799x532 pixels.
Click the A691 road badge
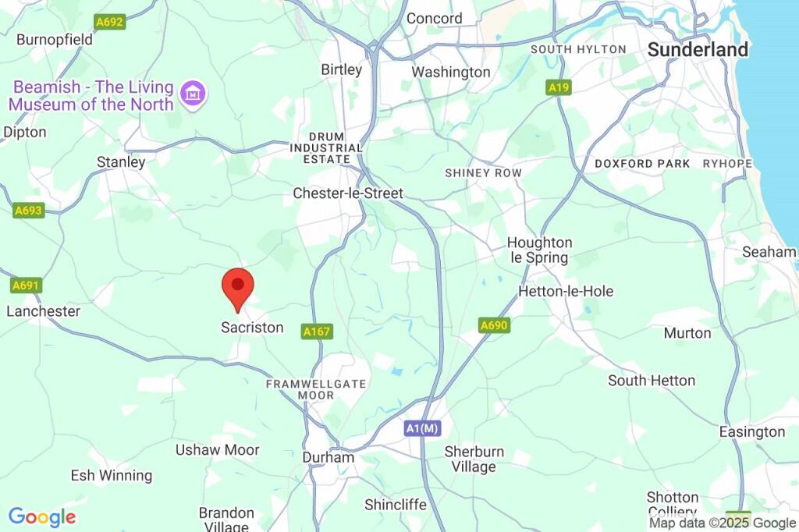point(26,286)
